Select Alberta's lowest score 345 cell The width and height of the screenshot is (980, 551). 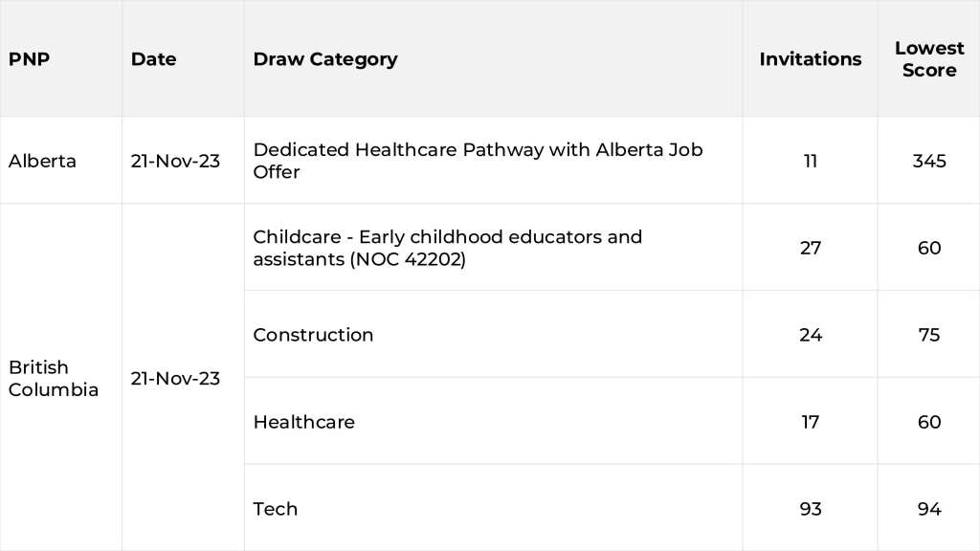[x=928, y=161]
